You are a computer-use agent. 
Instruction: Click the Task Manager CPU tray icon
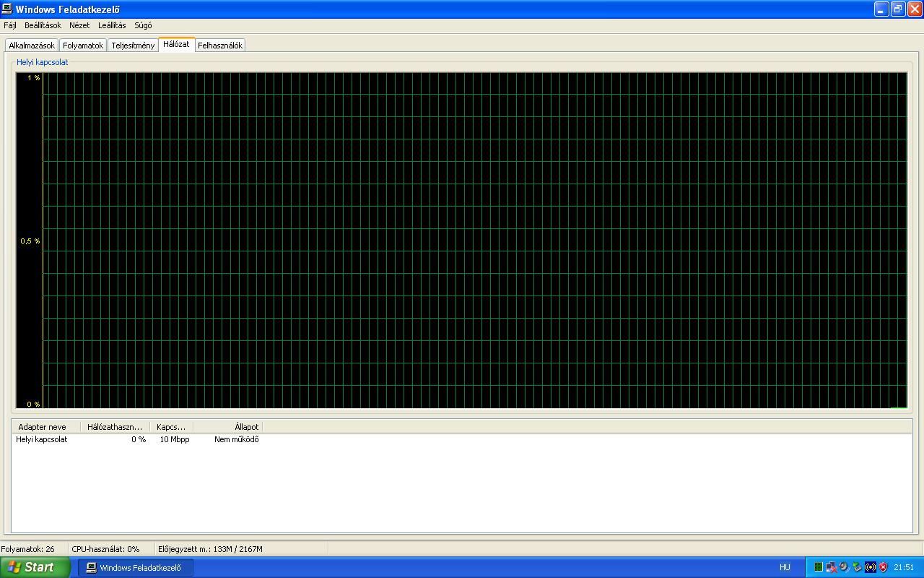[819, 567]
